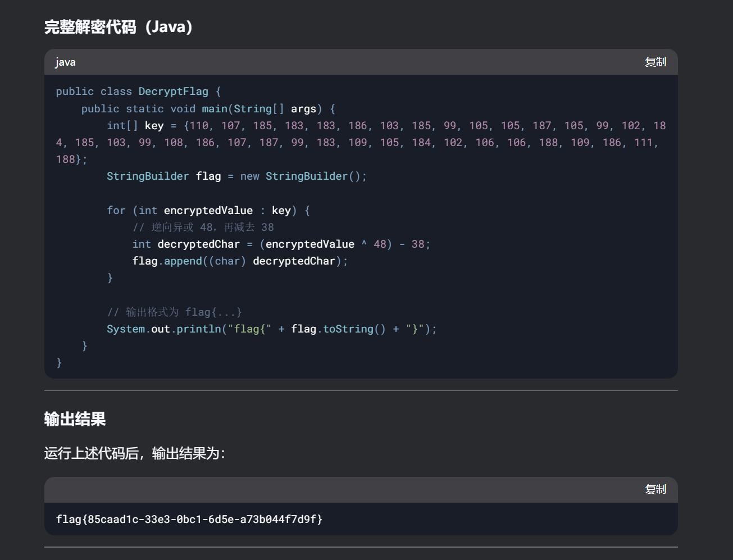The image size is (733, 560).
Task: Copy the Java code block with 复制
Action: point(655,62)
